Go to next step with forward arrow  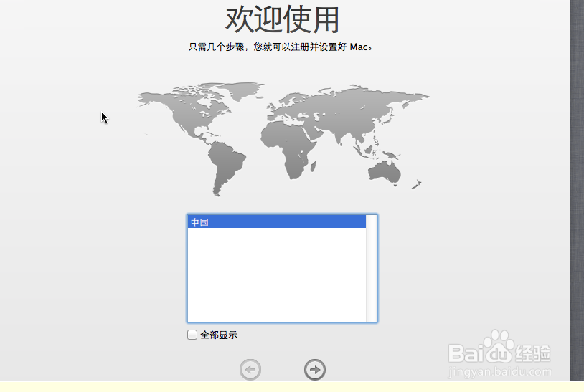(x=315, y=370)
